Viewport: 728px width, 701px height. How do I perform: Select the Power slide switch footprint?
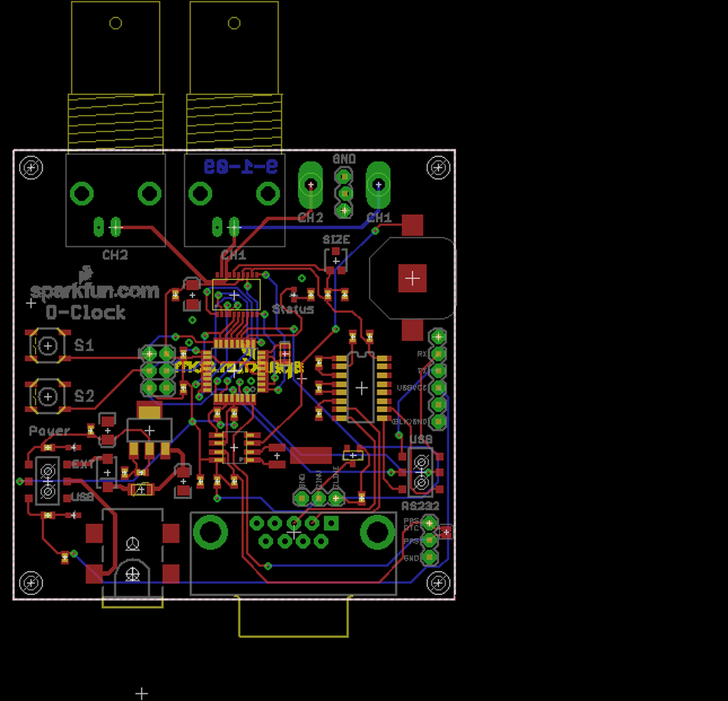point(48,481)
